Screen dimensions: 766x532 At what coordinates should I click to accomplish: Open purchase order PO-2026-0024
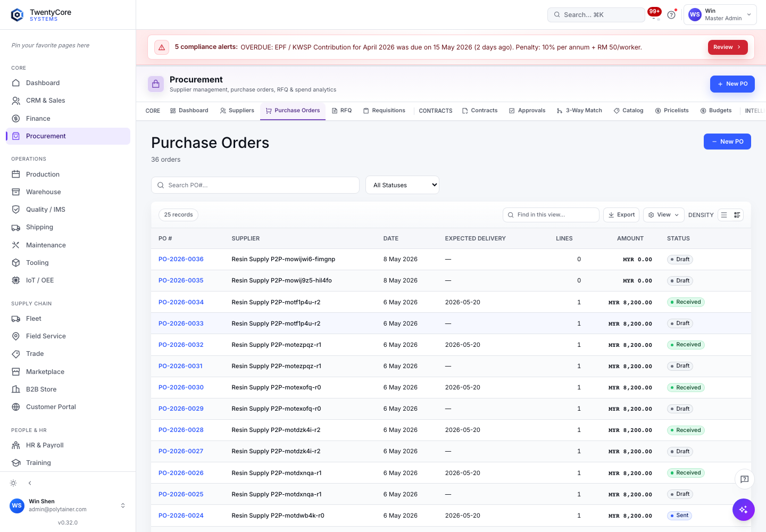181,516
